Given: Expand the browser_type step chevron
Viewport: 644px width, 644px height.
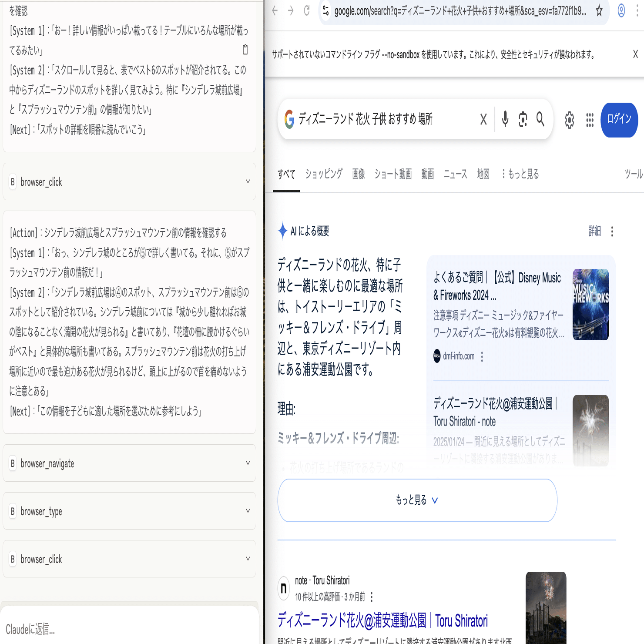Looking at the screenshot, I should pyautogui.click(x=248, y=511).
